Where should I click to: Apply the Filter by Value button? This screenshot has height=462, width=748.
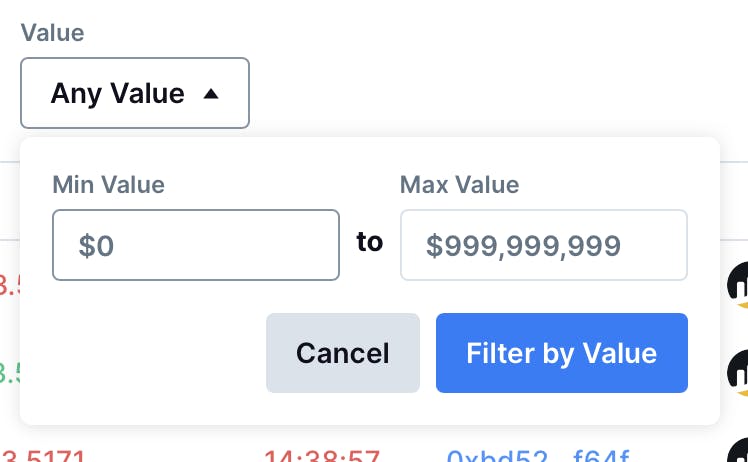click(x=562, y=353)
